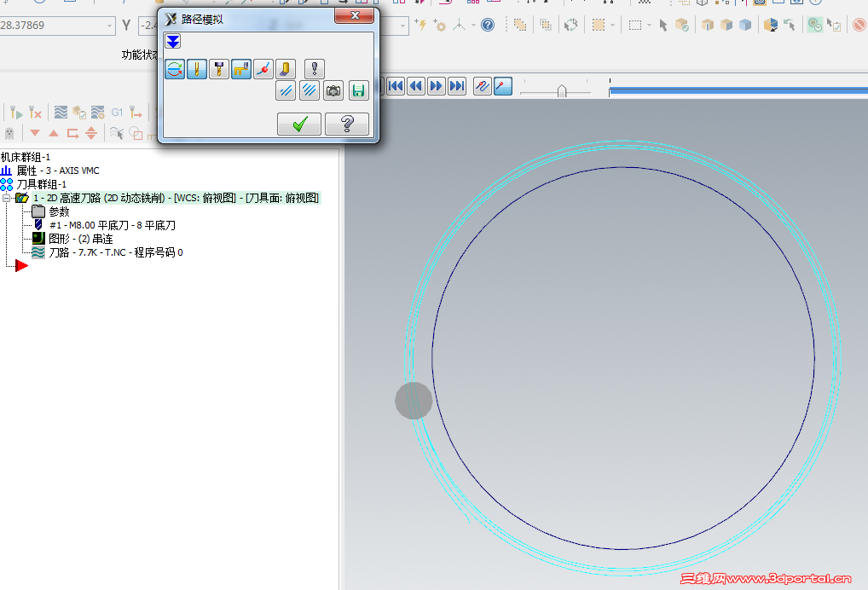Click the invert selection cursor-arrows icon
868x590 pixels.
click(x=570, y=25)
